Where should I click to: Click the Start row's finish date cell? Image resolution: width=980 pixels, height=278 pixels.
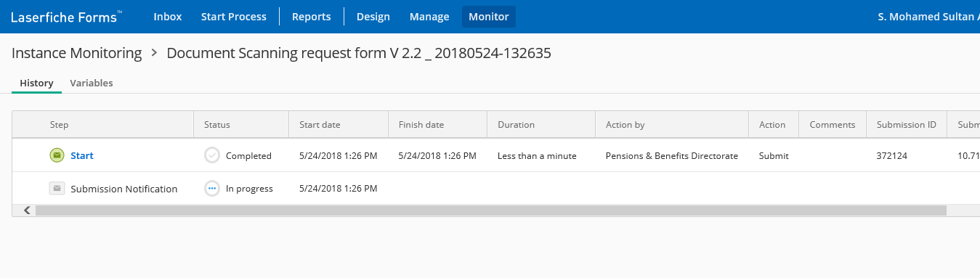[x=438, y=156]
